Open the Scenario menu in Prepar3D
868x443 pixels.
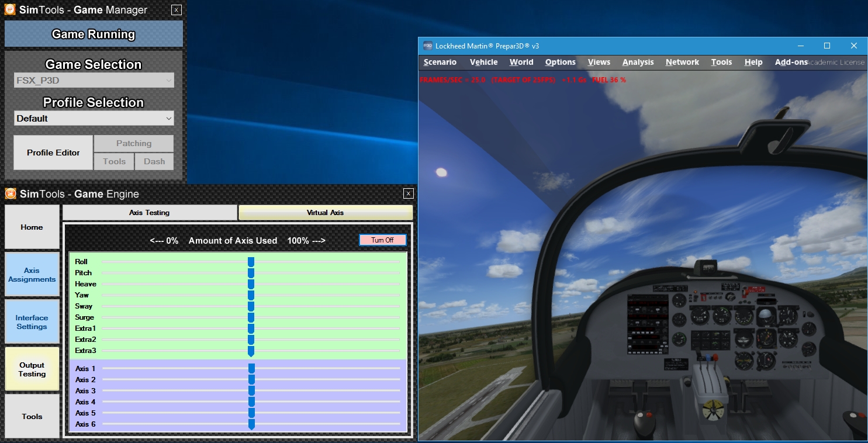pos(440,62)
